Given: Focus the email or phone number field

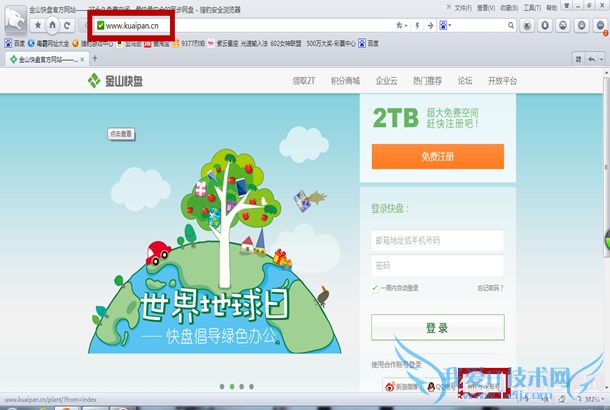Looking at the screenshot, I should [437, 240].
